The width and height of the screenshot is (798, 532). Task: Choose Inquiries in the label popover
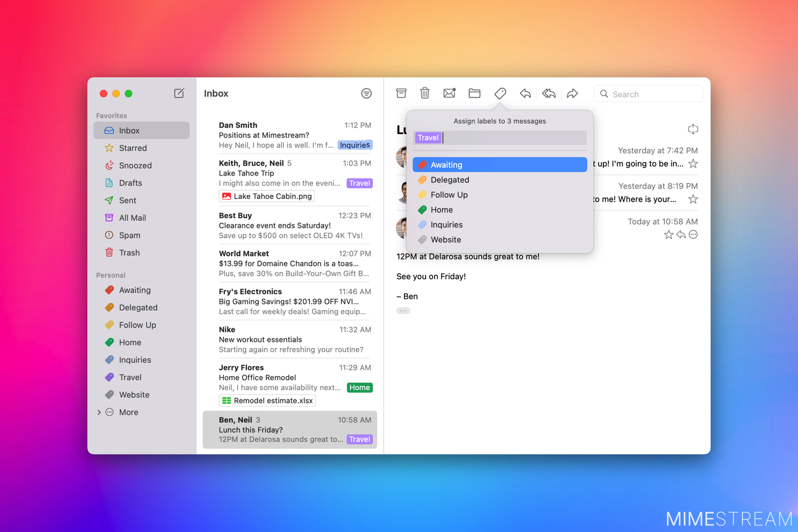click(x=500, y=225)
